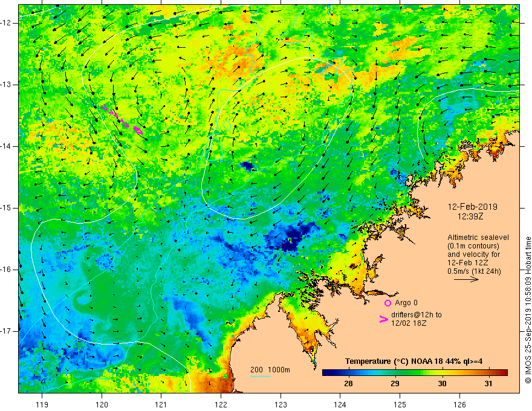Click the longitude axis label 126
The height and width of the screenshot is (411, 532).
[459, 404]
